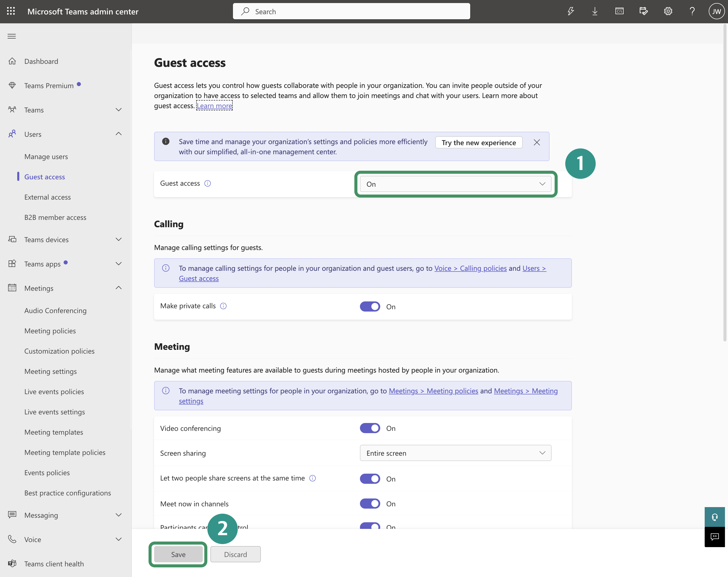Screen dimensions: 728x577
Task: Open External access in sidebar
Action: [48, 197]
